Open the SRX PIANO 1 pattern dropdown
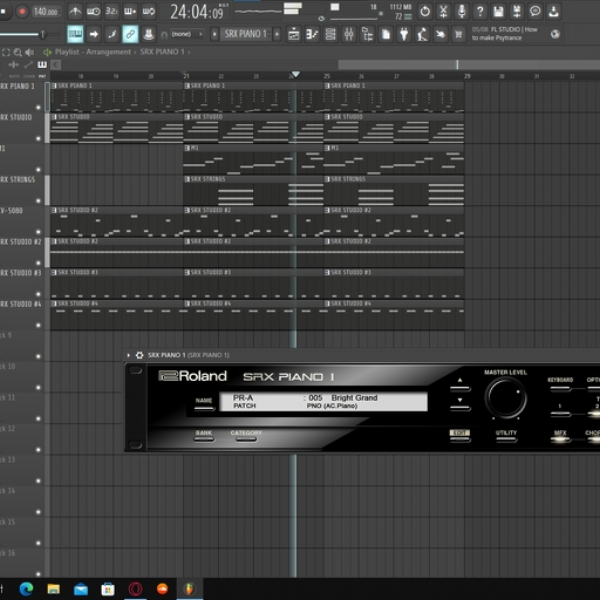This screenshot has width=600, height=600. 245,34
